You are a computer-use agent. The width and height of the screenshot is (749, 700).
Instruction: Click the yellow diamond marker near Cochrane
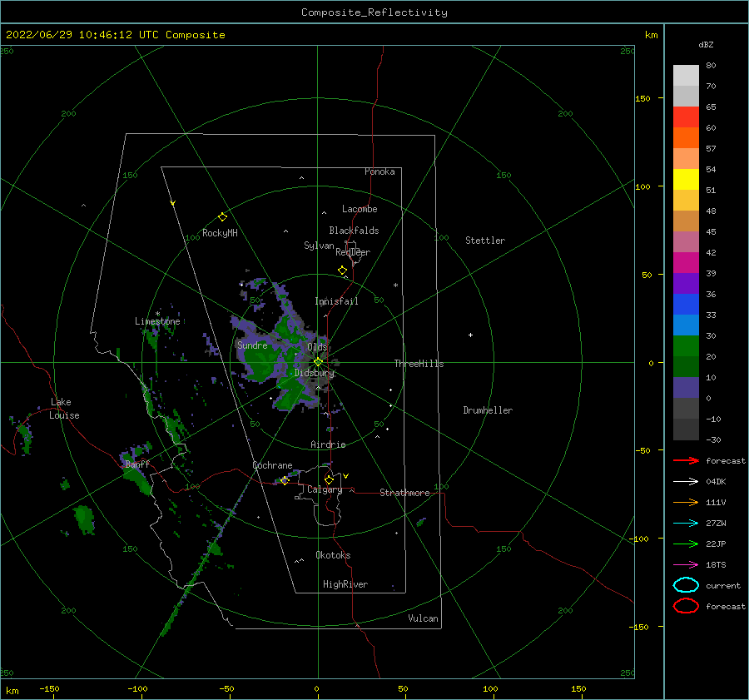[285, 480]
